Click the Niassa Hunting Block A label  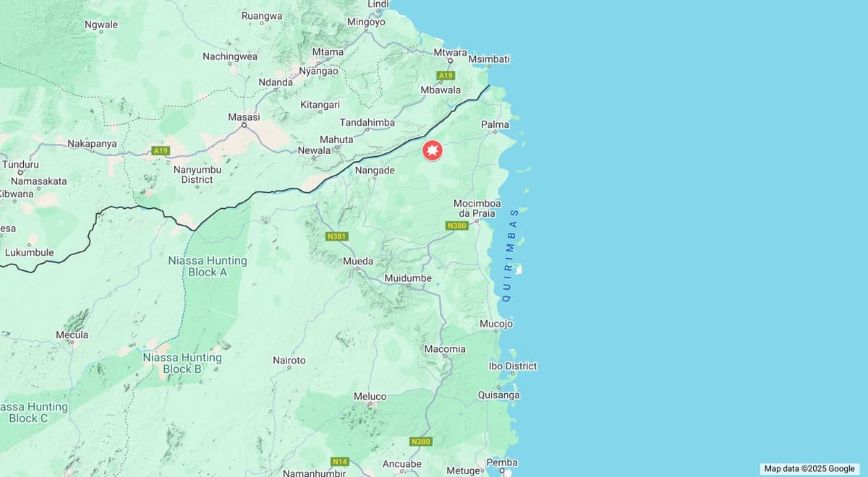[x=208, y=266]
